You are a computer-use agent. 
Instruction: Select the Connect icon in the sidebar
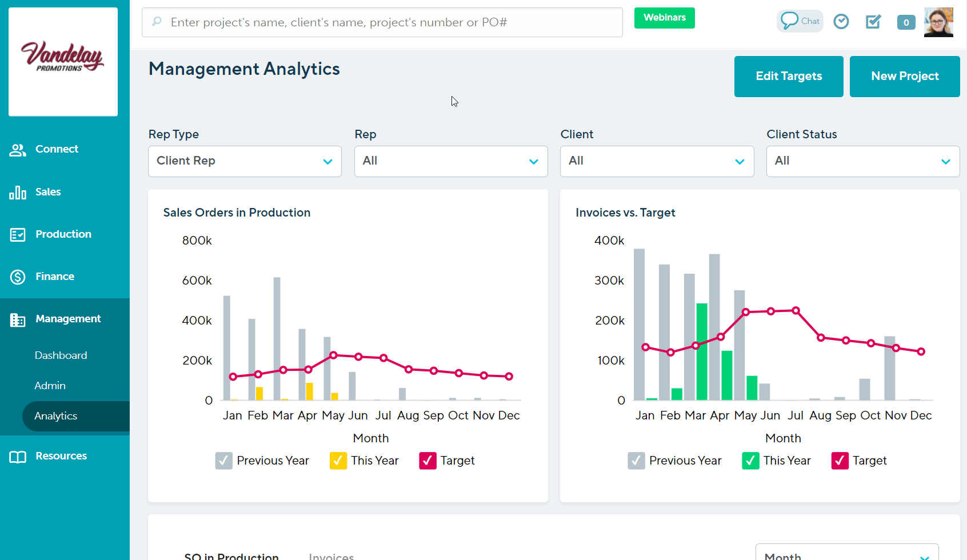(18, 149)
